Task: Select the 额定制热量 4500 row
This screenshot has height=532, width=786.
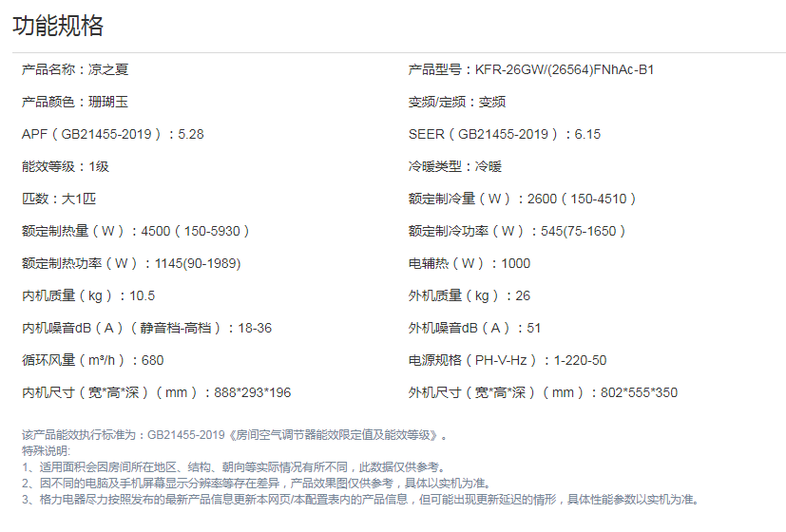Action: click(136, 231)
